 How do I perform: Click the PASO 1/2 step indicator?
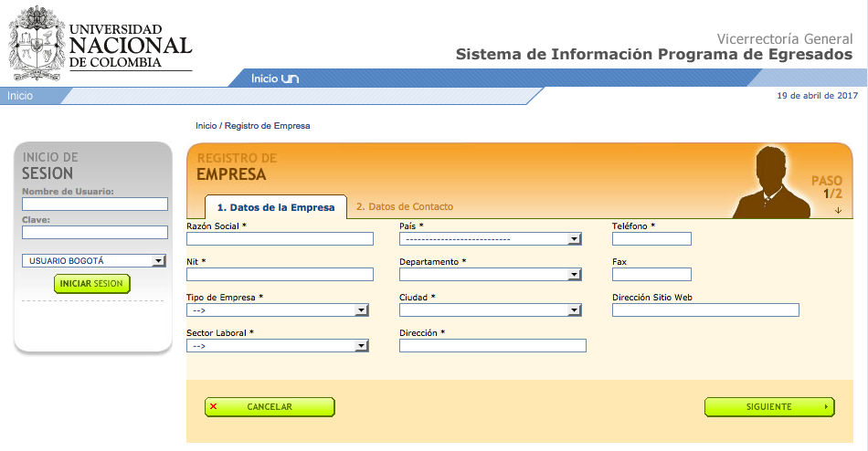pyautogui.click(x=827, y=187)
